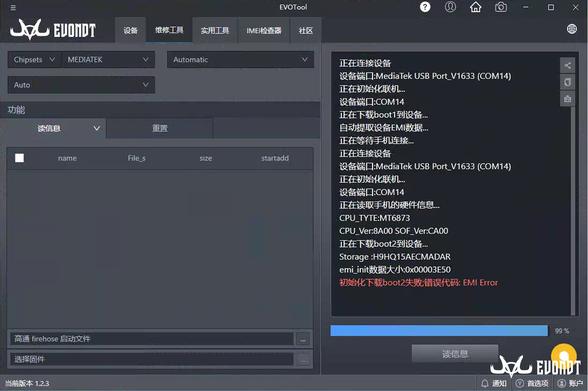
Task: Open notifications bell in status bar
Action: [494, 383]
